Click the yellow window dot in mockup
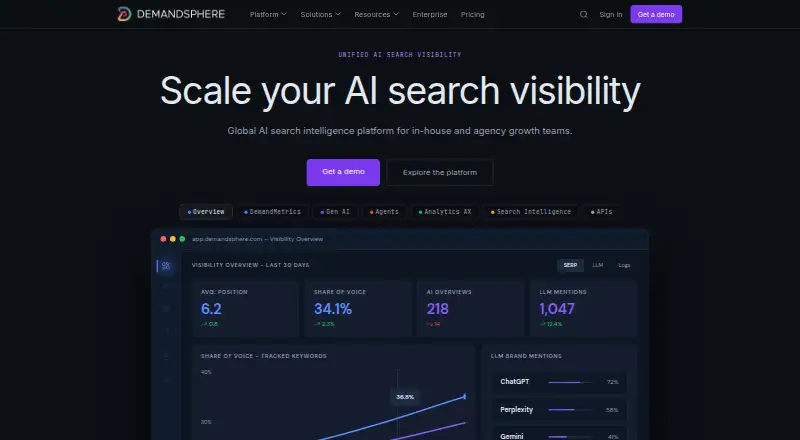Viewport: 800px width, 440px height. point(172,239)
